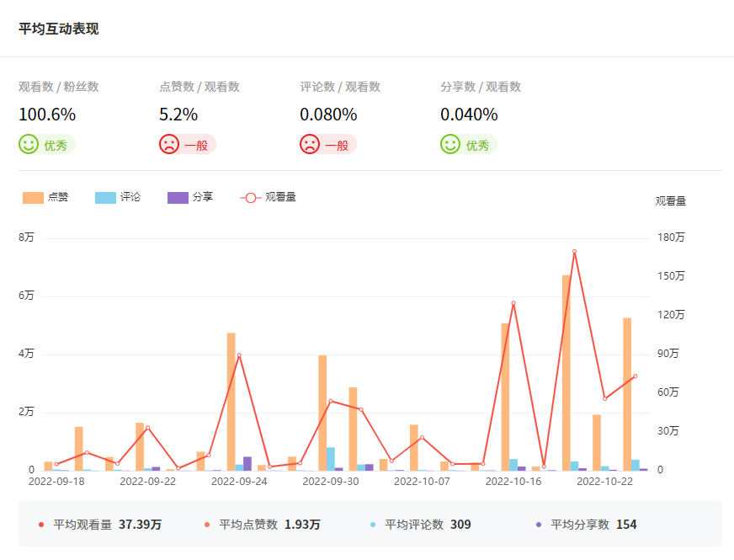Screen dimensions: 734x560
Task: Click the 100.6% 观看数/粉丝数 value
Action: pyautogui.click(x=47, y=115)
